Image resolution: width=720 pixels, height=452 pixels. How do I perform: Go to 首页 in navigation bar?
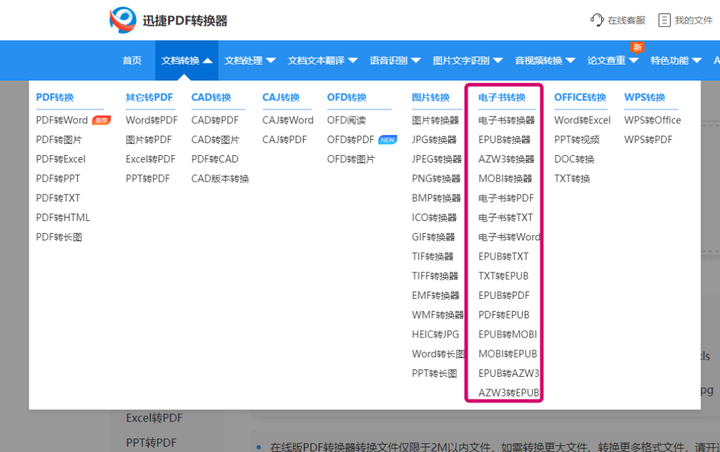tap(132, 61)
